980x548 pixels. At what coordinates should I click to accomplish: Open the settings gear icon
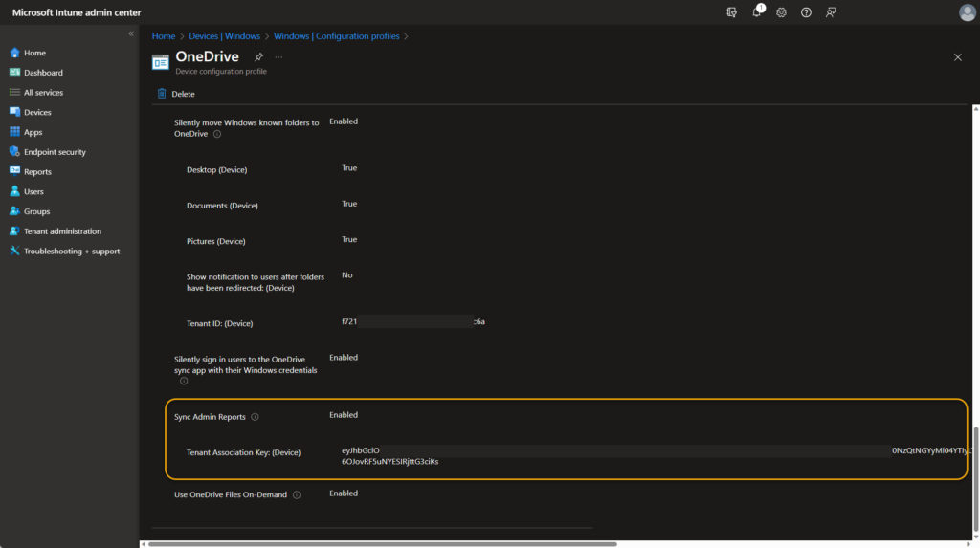pyautogui.click(x=781, y=12)
